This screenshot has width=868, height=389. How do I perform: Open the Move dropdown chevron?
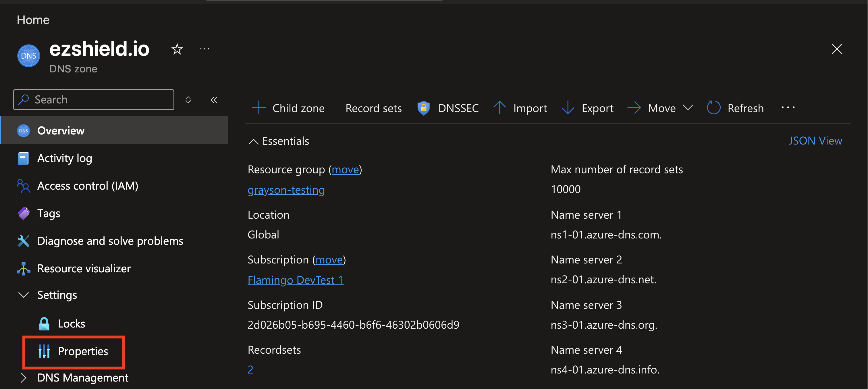(x=688, y=108)
